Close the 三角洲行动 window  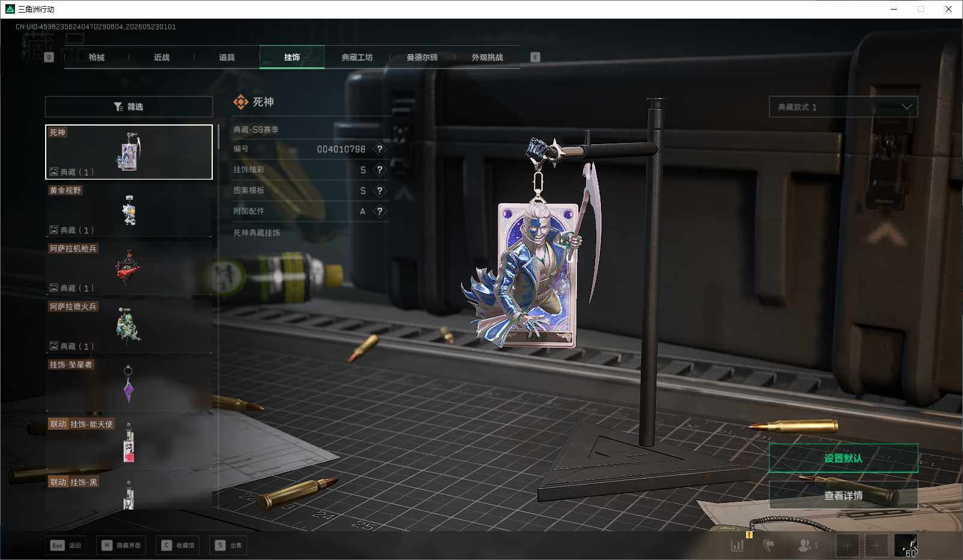(949, 9)
